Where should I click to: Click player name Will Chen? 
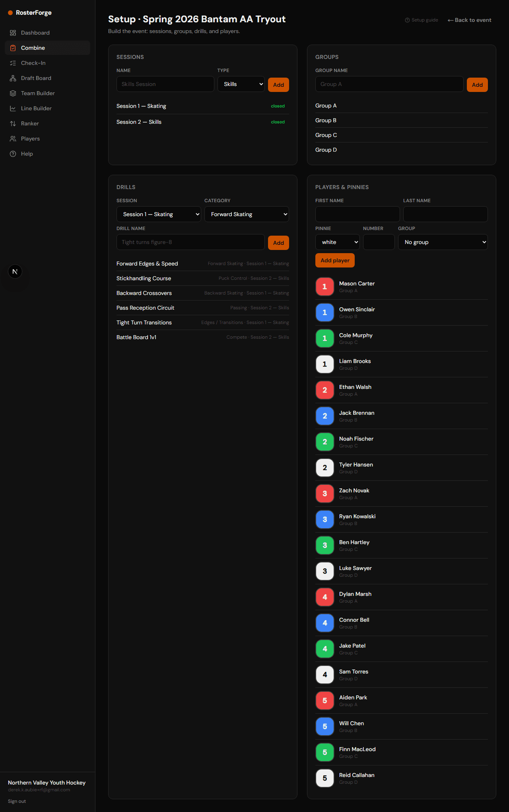pos(352,723)
